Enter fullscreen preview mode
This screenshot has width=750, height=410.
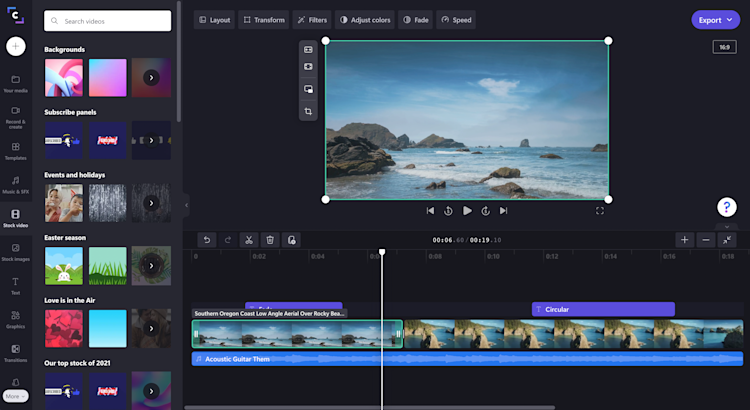click(x=600, y=211)
